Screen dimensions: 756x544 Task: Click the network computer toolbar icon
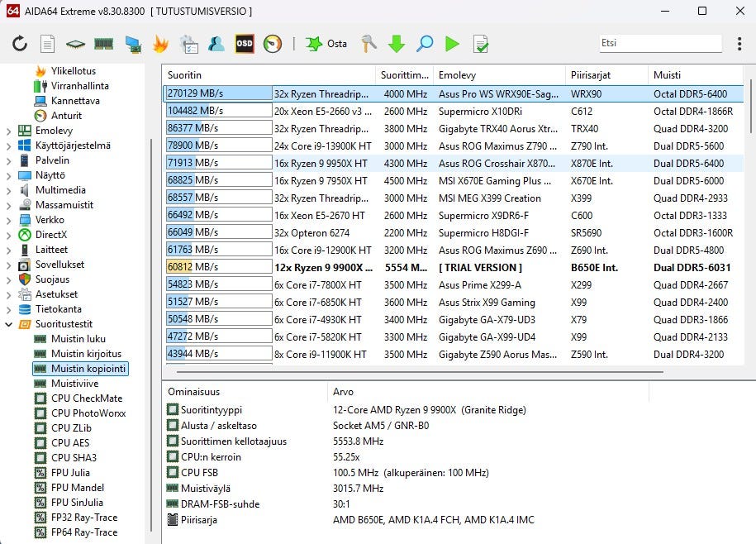click(132, 44)
